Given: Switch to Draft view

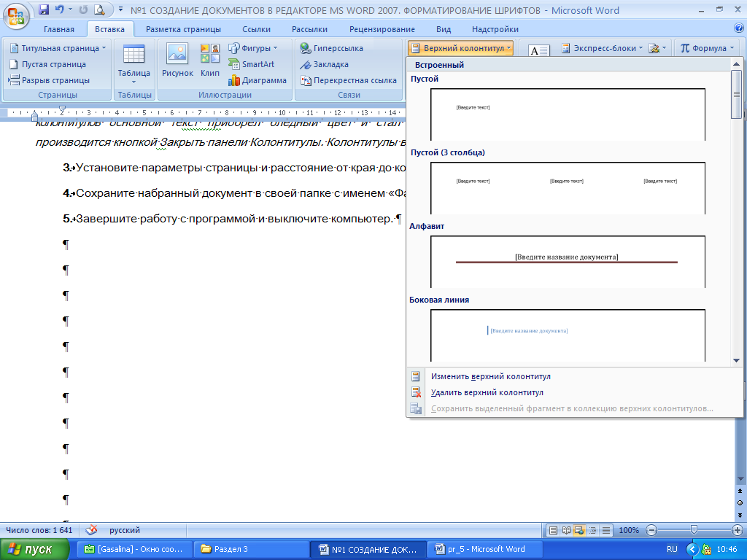Looking at the screenshot, I should [606, 530].
